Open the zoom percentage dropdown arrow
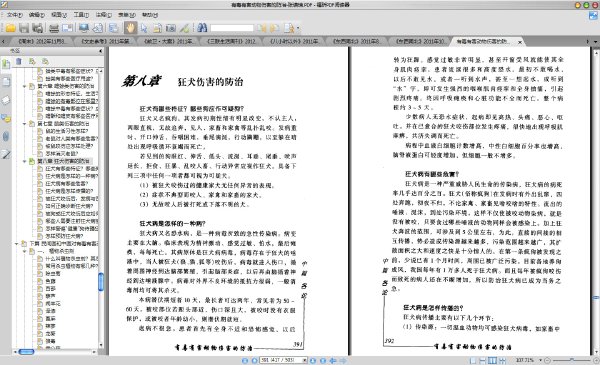The image size is (600, 365). point(540,360)
